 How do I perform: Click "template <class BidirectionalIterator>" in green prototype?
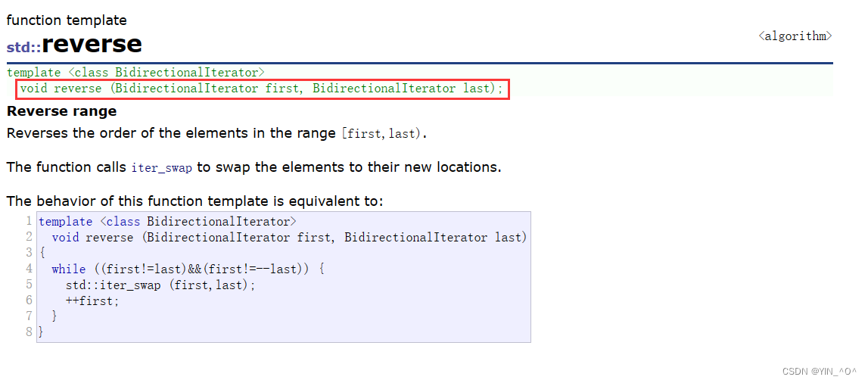point(135,72)
